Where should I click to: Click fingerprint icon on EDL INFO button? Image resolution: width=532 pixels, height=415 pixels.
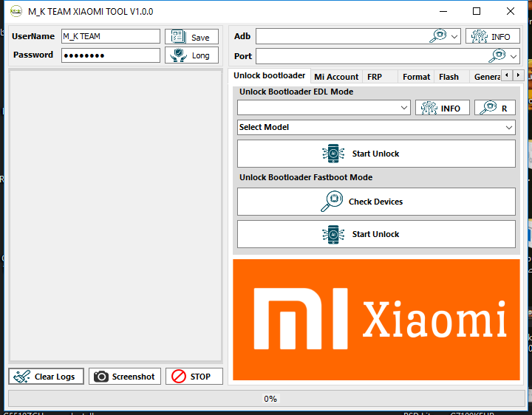click(x=429, y=108)
